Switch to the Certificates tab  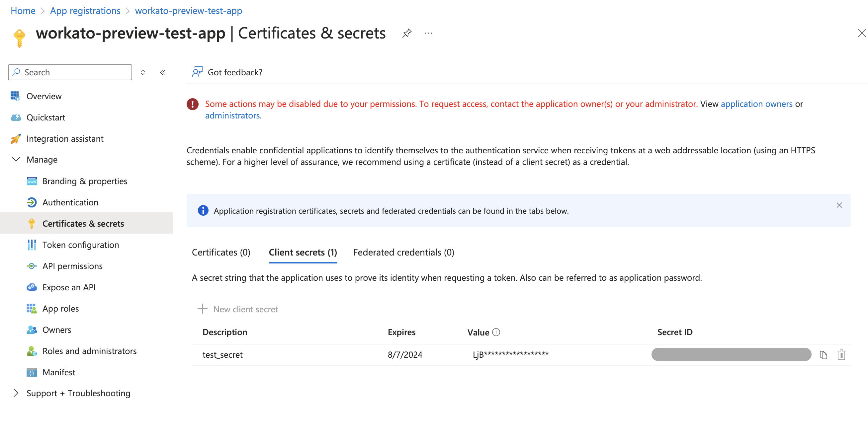[x=221, y=252]
